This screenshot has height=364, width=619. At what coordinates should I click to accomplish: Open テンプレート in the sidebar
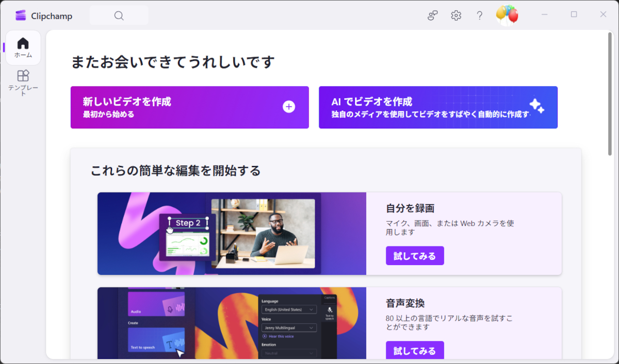tap(23, 82)
